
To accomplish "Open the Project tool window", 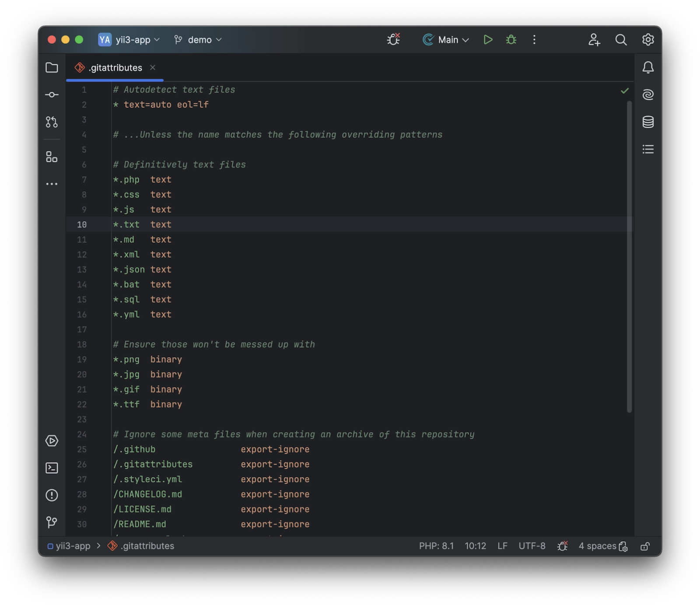I will (x=52, y=68).
